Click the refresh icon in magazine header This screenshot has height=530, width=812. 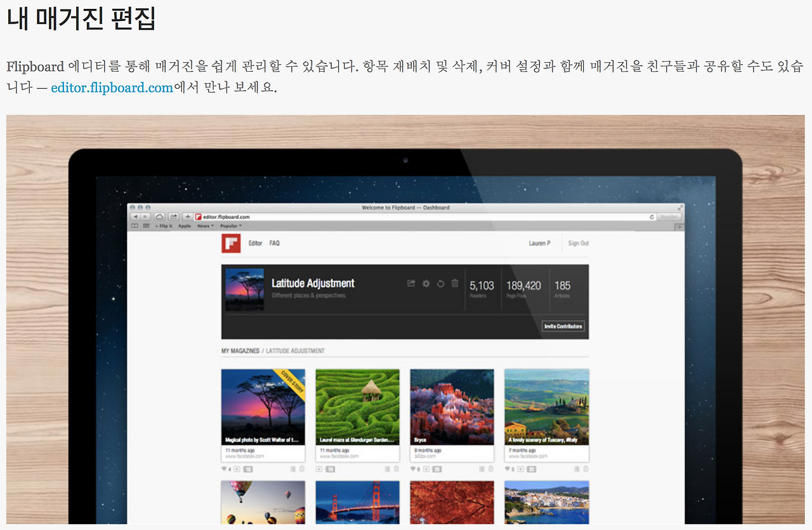[x=441, y=284]
